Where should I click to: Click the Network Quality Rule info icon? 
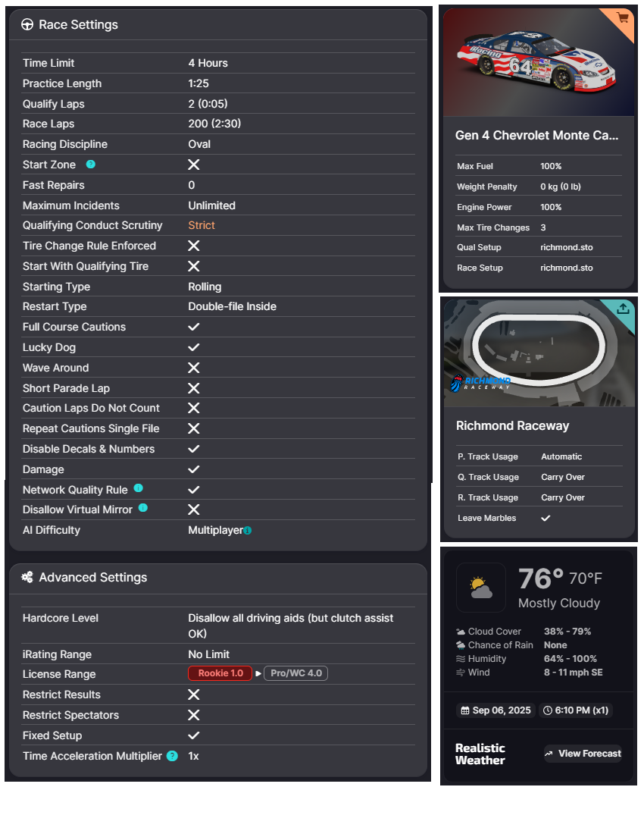[139, 489]
